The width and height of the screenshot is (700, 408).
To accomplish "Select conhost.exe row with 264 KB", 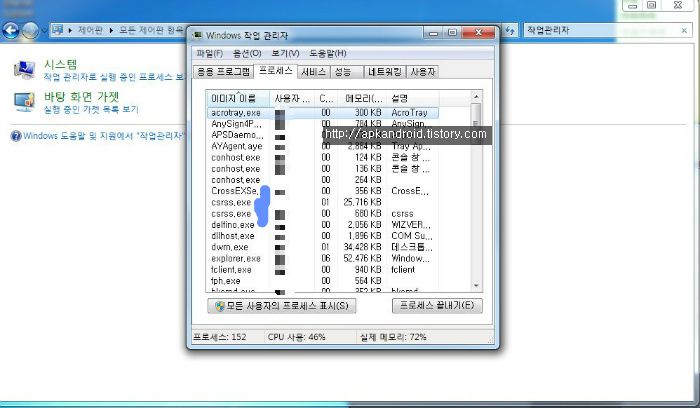I will (x=322, y=180).
